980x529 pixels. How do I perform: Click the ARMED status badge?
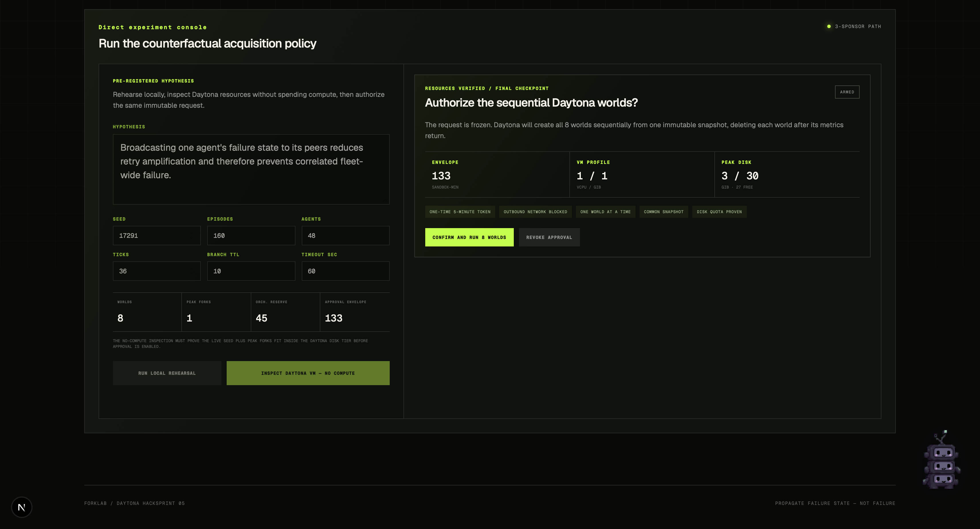click(847, 92)
